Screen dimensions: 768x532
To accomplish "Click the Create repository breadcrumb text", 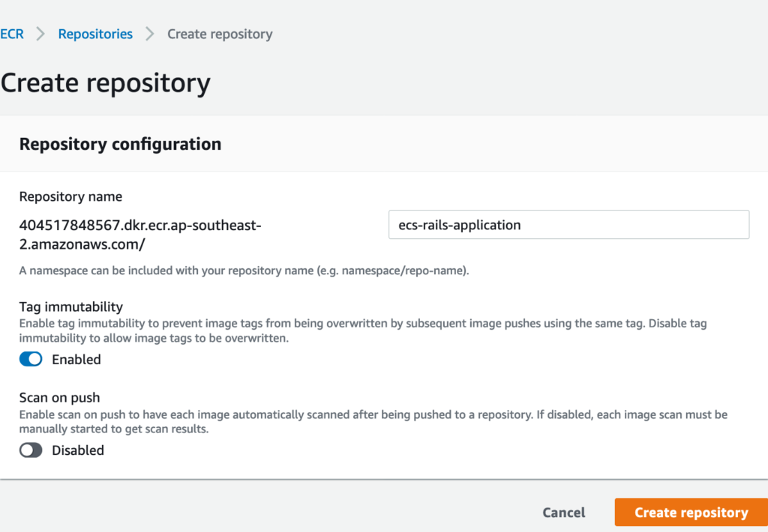I will point(220,34).
